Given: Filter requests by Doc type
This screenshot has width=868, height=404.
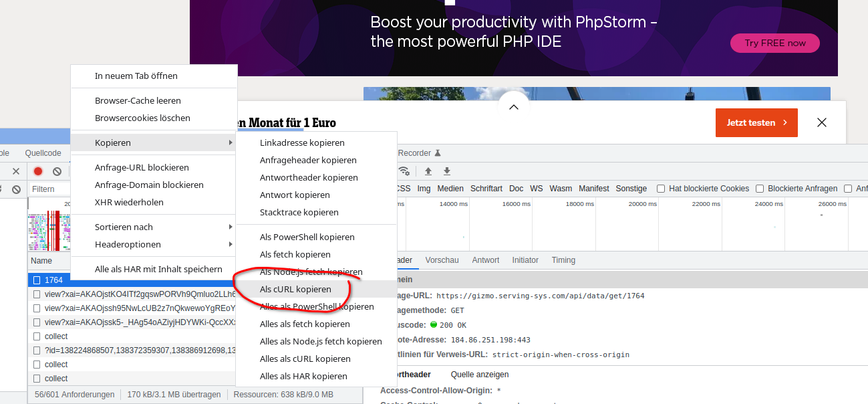Looking at the screenshot, I should 516,189.
